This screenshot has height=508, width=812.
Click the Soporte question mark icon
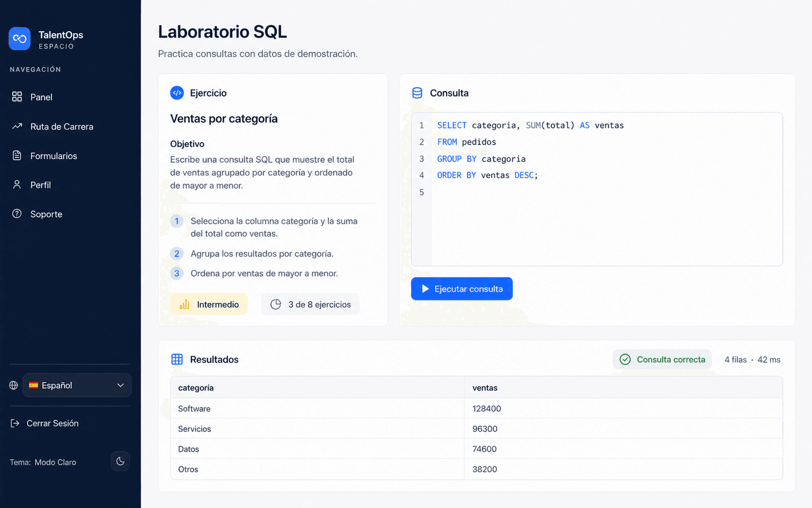click(x=17, y=214)
